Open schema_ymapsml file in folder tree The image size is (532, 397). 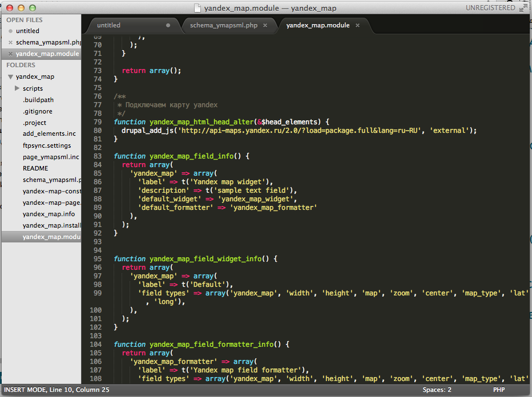(x=52, y=180)
